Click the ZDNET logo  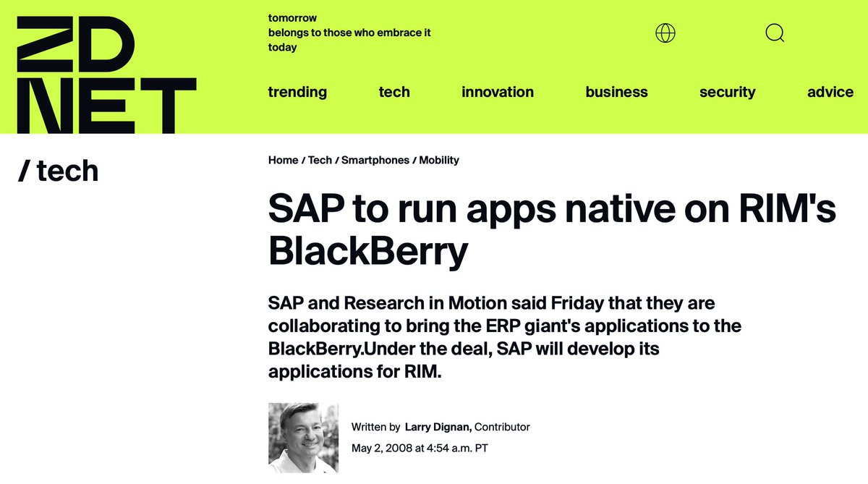[106, 74]
